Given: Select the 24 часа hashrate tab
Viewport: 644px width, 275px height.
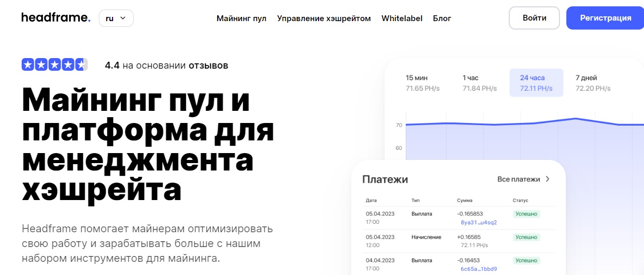Looking at the screenshot, I should [536, 83].
